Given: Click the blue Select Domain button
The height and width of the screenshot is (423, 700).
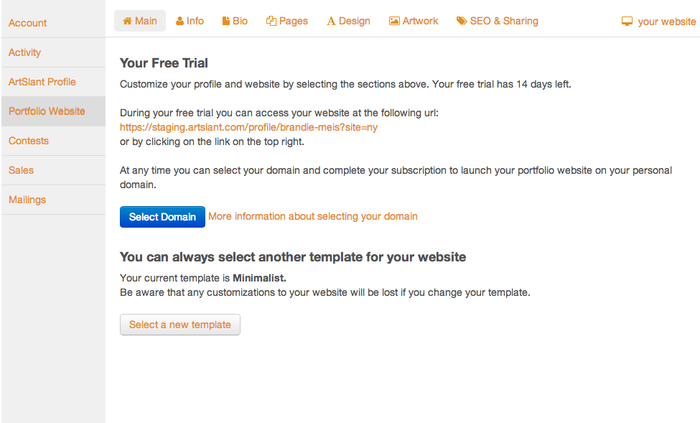Looking at the screenshot, I should pos(162,217).
